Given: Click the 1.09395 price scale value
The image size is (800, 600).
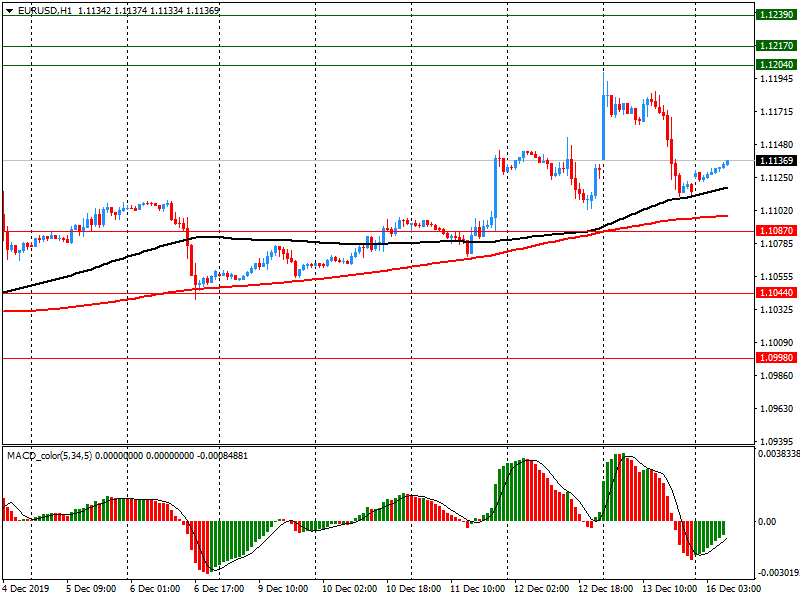Looking at the screenshot, I should [x=777, y=441].
